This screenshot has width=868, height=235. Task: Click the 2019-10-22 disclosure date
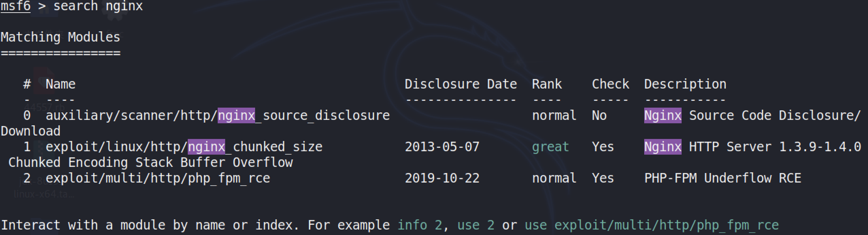pos(442,178)
